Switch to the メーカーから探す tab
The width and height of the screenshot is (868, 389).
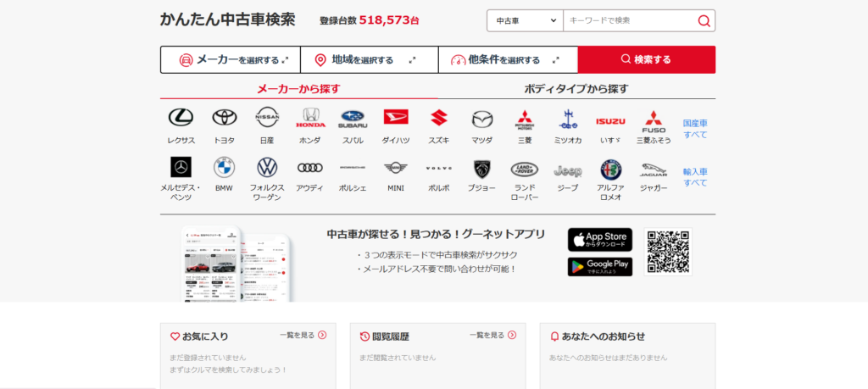click(298, 89)
